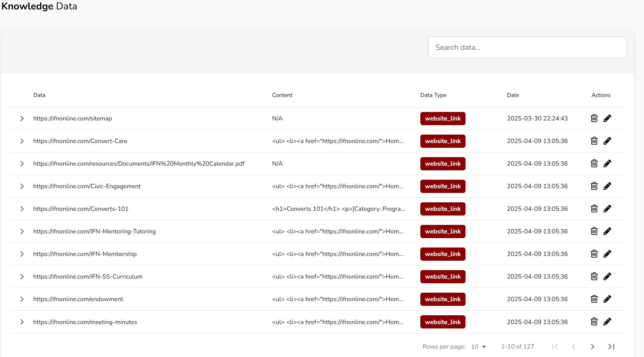Click the Search data input field
The image size is (644, 357).
(x=527, y=47)
